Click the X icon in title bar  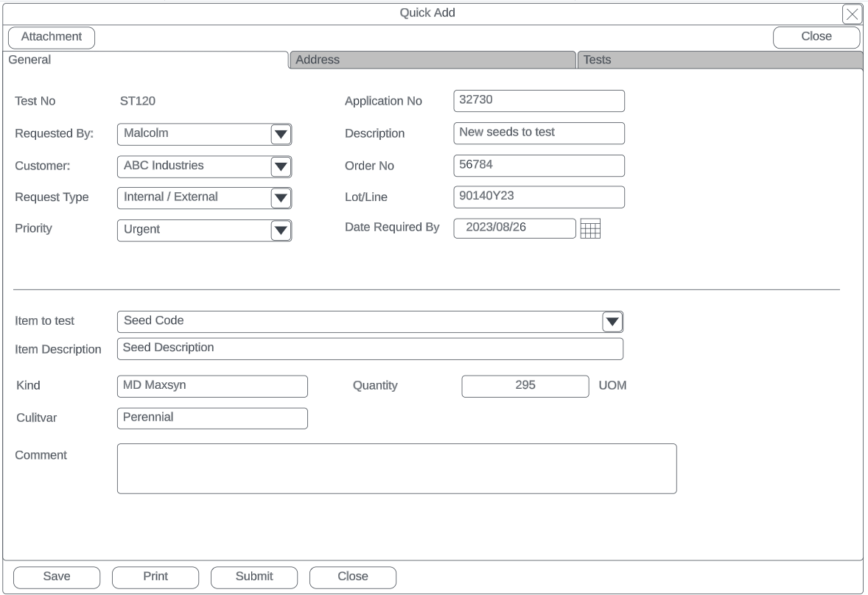[852, 14]
